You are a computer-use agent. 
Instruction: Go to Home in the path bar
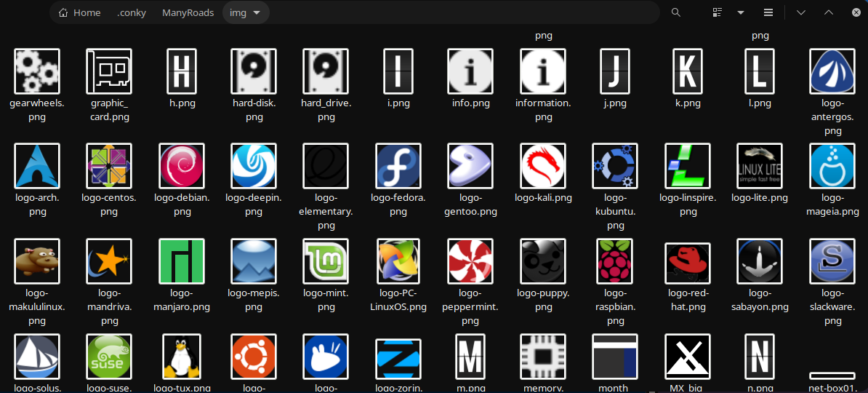click(x=80, y=13)
